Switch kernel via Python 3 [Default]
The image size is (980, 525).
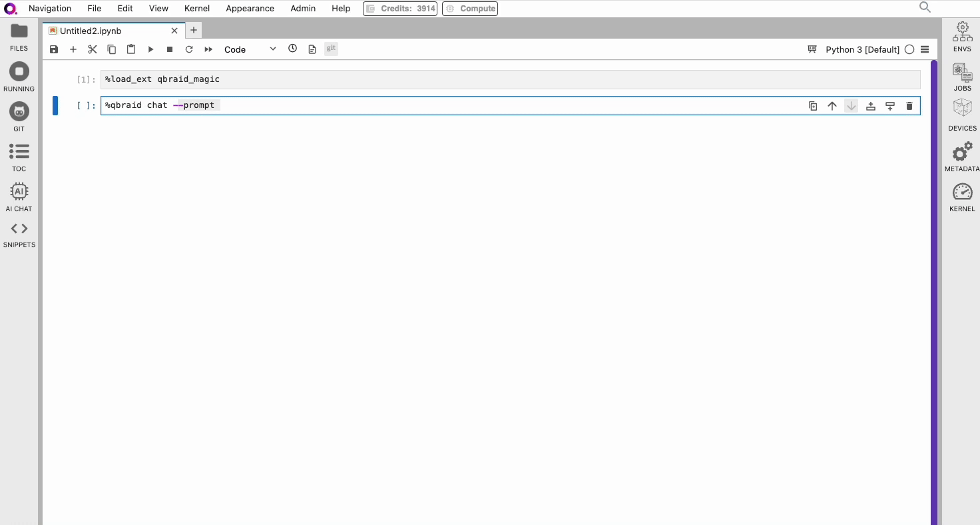[862, 49]
